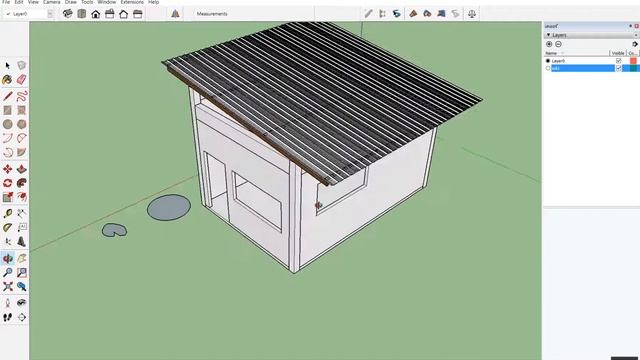Activate the Line pencil tool

pos(7,96)
